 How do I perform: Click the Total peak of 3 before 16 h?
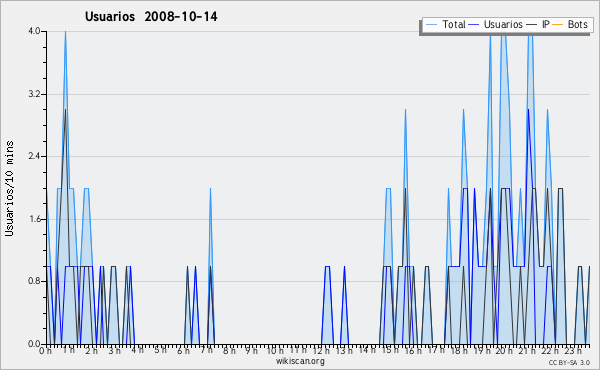405,110
